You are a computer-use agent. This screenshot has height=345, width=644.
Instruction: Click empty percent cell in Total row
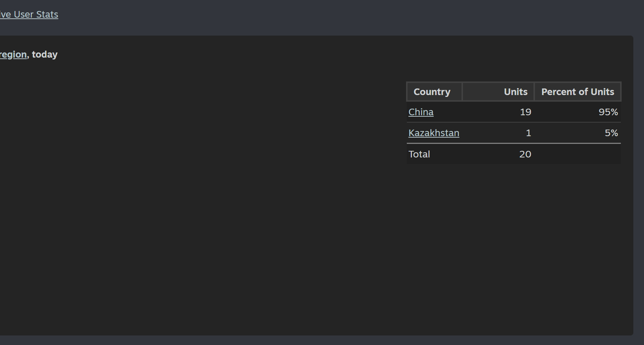point(577,154)
